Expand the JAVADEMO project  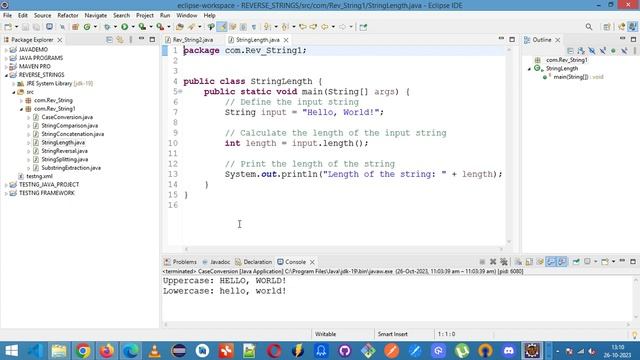tap(6, 50)
